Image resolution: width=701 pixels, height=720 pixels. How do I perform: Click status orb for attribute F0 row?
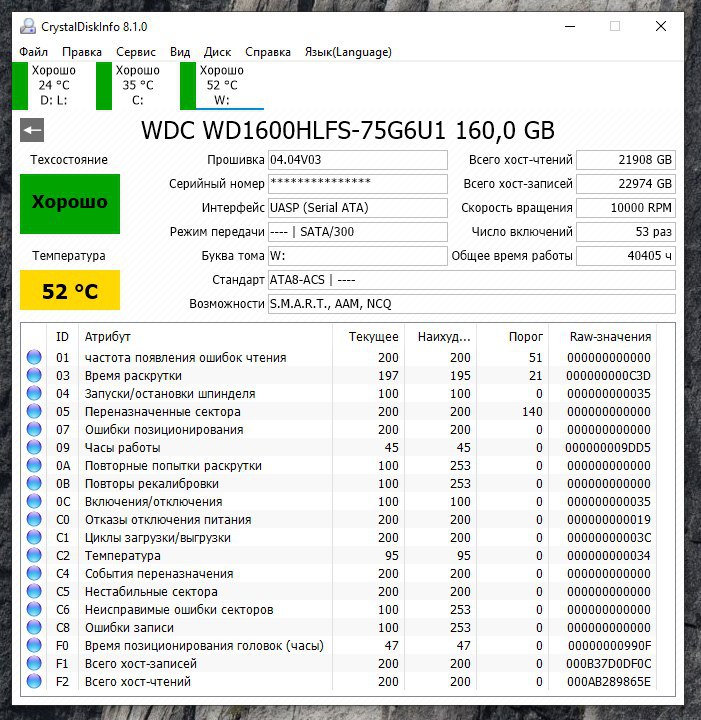(34, 645)
